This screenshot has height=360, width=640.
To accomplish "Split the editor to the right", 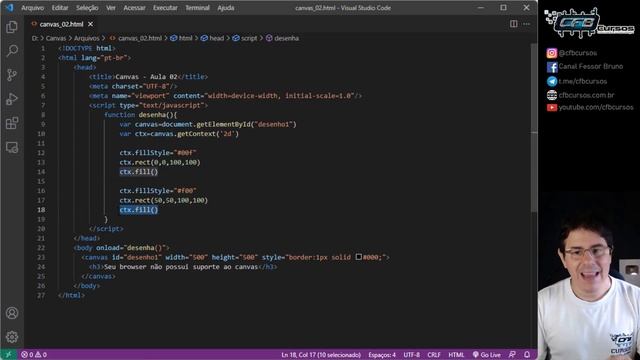I will (513, 24).
